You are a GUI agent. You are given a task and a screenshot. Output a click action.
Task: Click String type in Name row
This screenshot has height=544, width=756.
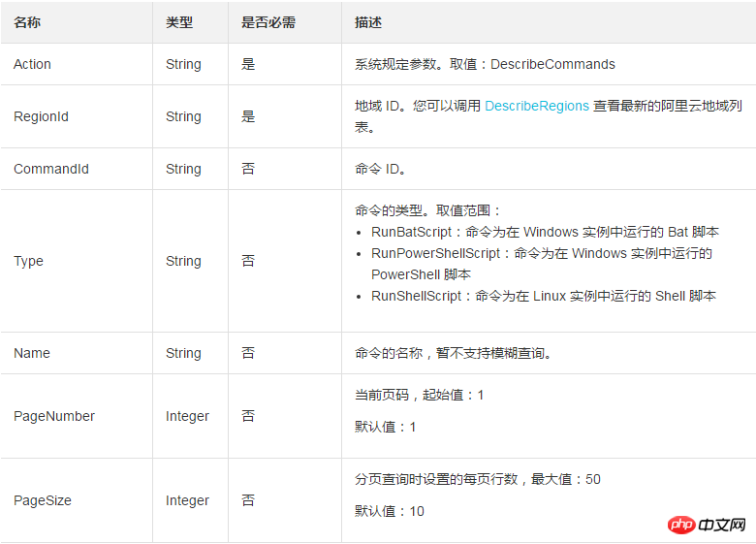coord(183,353)
